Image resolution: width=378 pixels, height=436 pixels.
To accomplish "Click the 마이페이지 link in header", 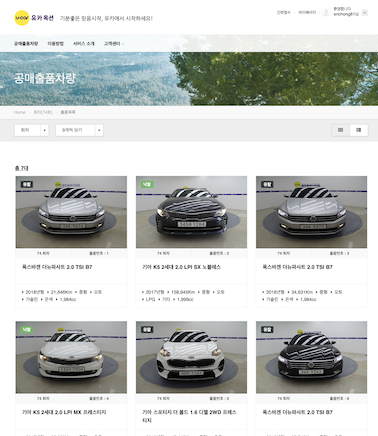I will (x=307, y=13).
